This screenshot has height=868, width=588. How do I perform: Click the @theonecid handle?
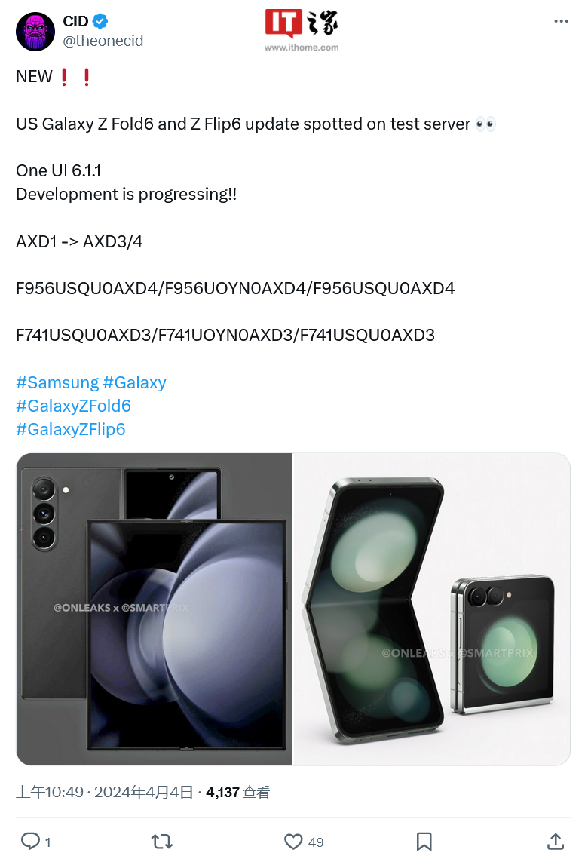tap(103, 41)
